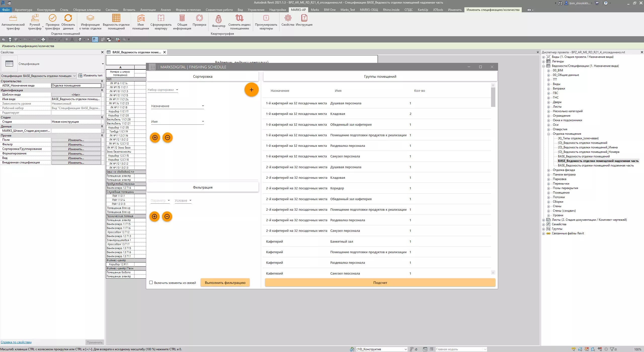The image size is (644, 352).
Task: Click Обновить данные refresh icon
Action: 68,18
